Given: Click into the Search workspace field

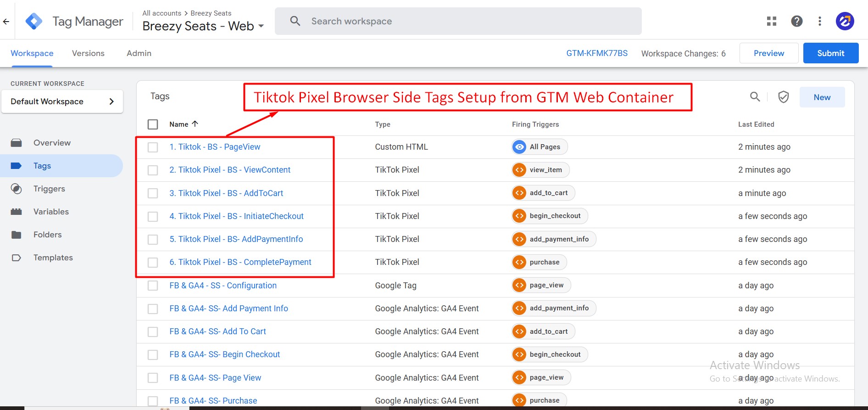Looking at the screenshot, I should click(458, 21).
